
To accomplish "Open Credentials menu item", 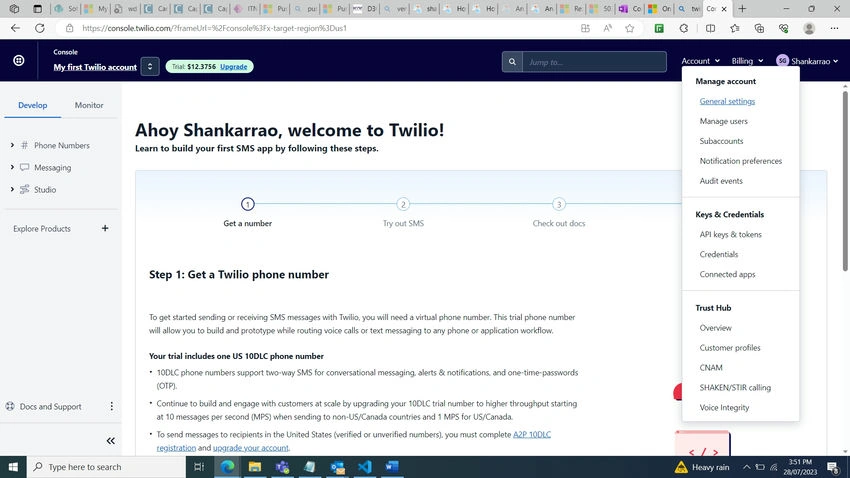I will coord(718,254).
